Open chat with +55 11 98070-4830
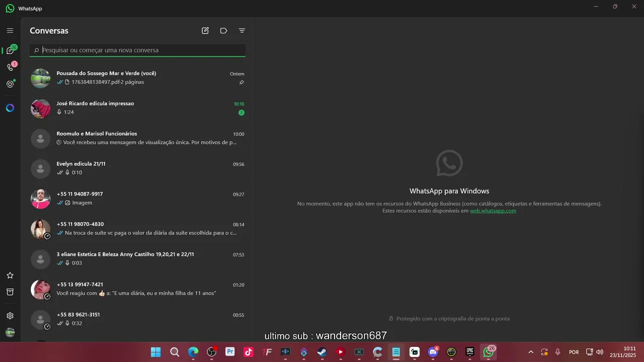Viewport: 644px width, 362px height. tap(137, 229)
